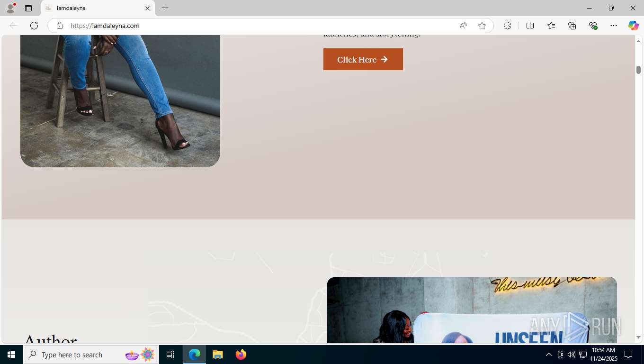Screen dimensions: 644x364
Task: Select the Iamdaleyna browser tab
Action: click(98, 8)
